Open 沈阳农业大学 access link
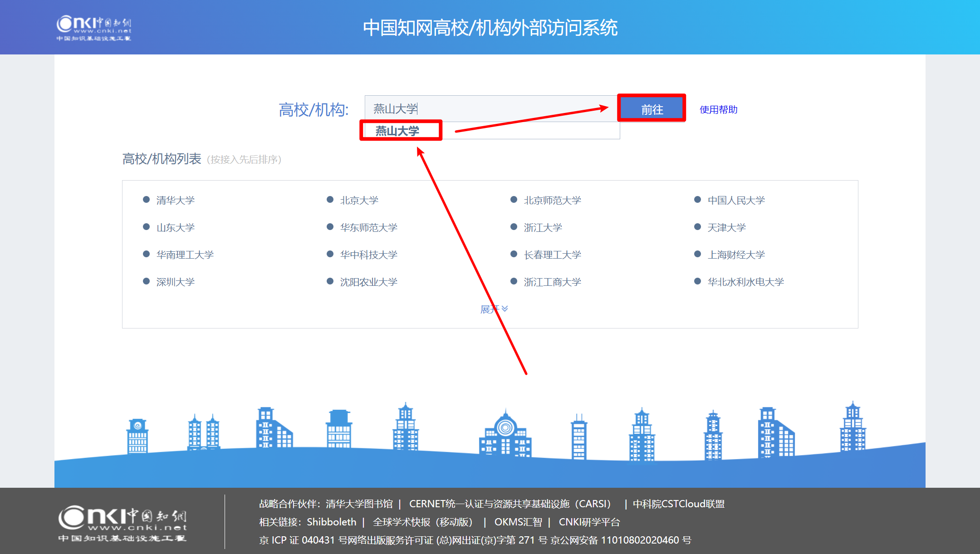980x554 pixels. point(369,281)
